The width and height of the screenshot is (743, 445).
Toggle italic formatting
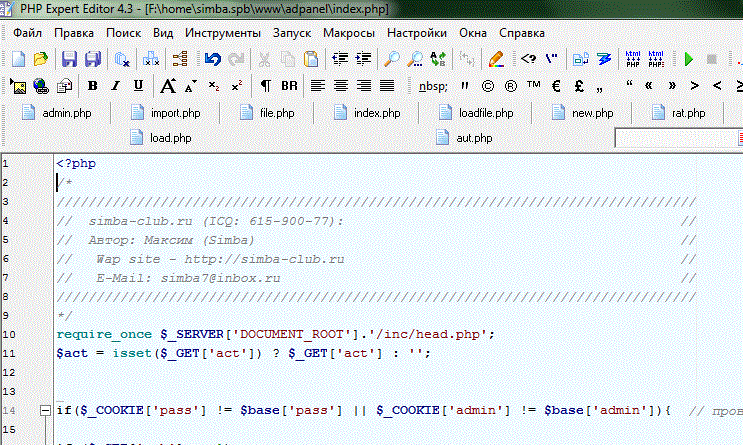115,85
